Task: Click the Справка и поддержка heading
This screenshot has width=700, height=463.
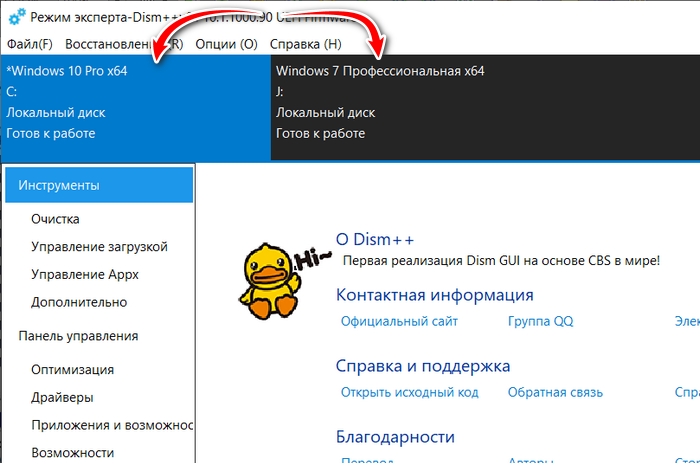Action: click(423, 366)
